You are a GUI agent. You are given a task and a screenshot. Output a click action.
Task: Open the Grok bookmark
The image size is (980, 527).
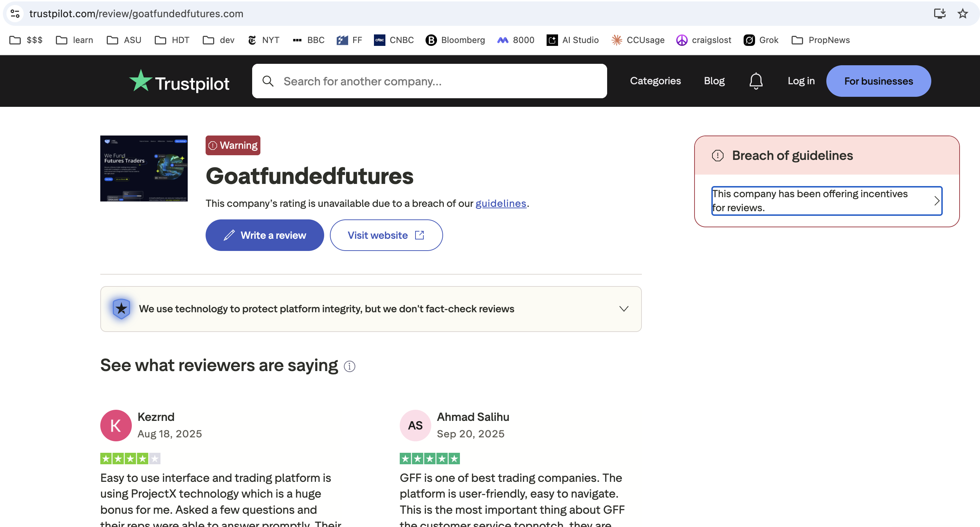tap(761, 39)
